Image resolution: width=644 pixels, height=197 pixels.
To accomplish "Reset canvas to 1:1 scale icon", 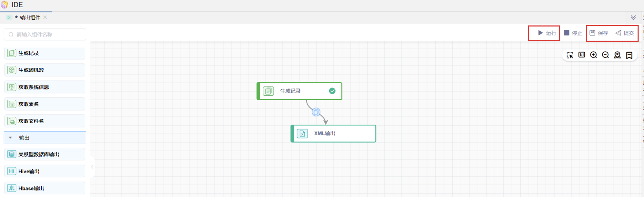I will [x=582, y=55].
